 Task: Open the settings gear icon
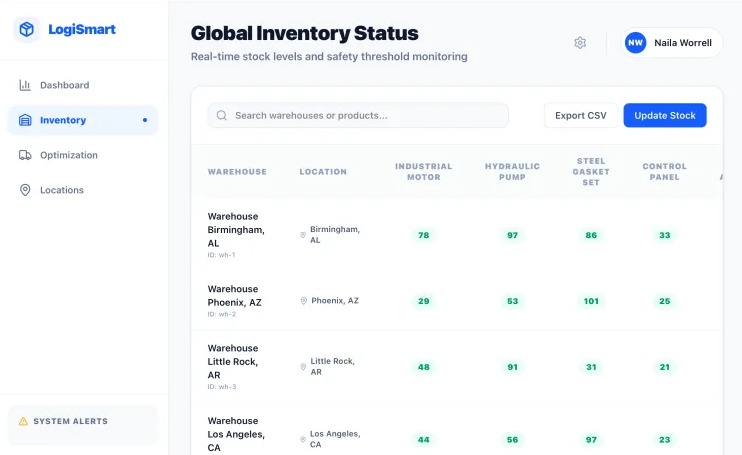point(580,43)
